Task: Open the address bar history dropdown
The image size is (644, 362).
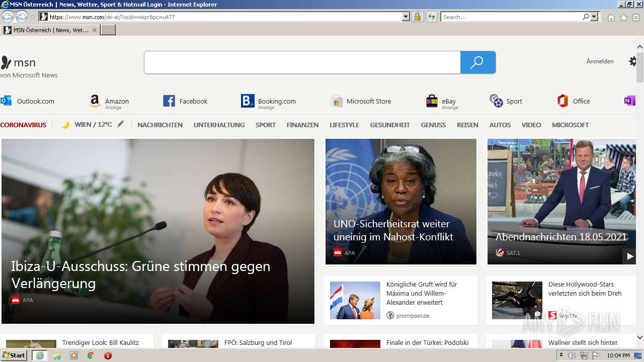Action: coord(406,17)
